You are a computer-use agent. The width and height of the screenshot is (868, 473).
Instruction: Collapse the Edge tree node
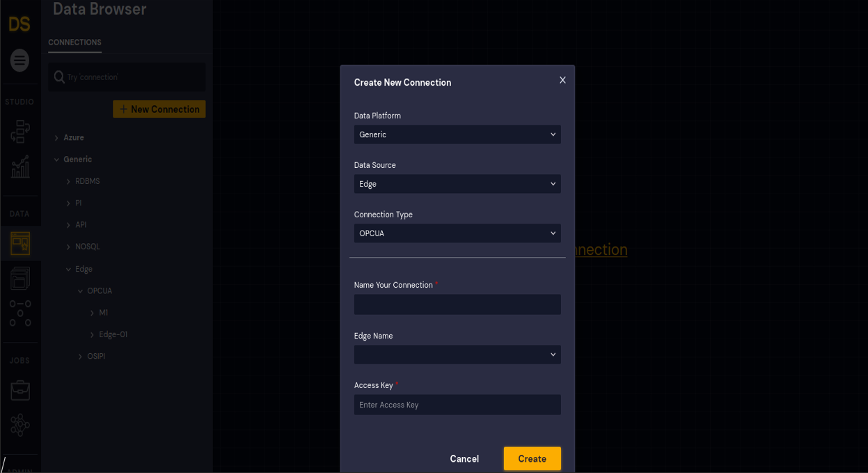(68, 269)
